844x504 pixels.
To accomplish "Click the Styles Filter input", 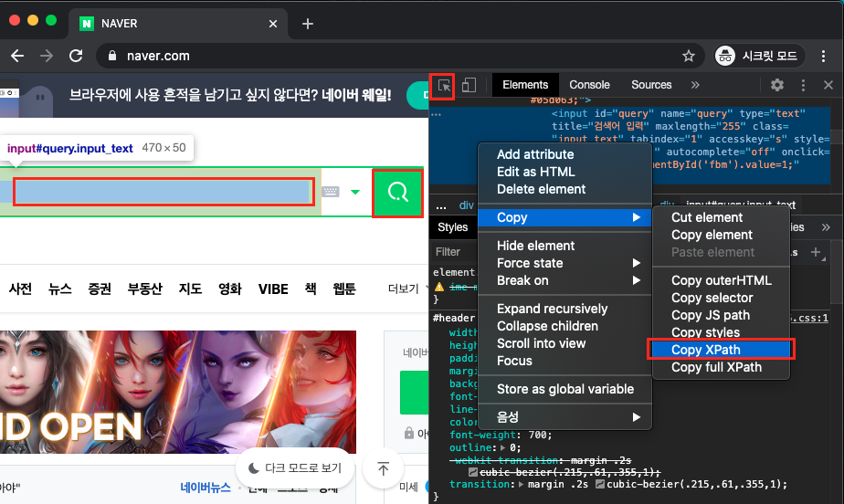I will (454, 252).
